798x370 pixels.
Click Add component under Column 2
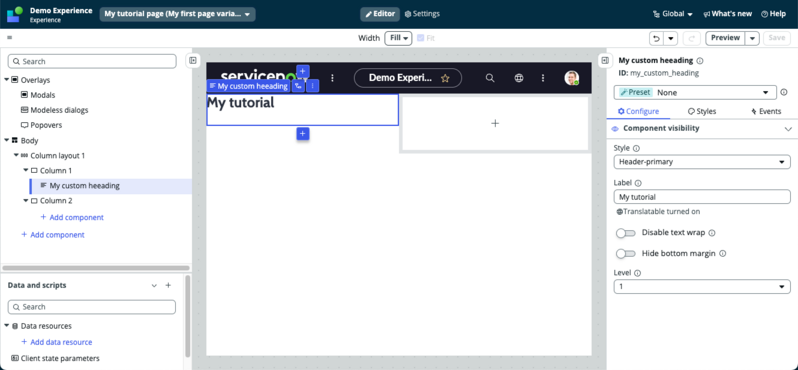(72, 217)
